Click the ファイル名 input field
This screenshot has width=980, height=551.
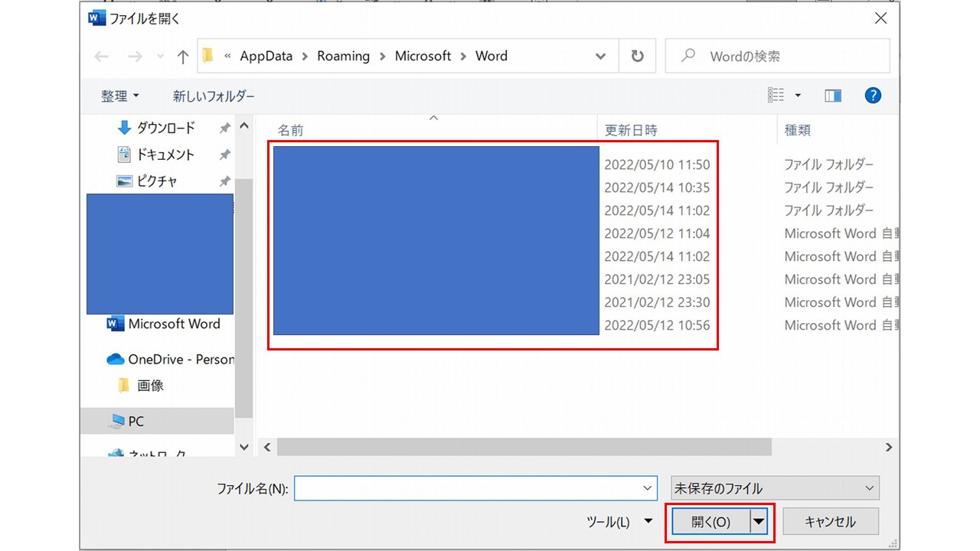tap(475, 488)
